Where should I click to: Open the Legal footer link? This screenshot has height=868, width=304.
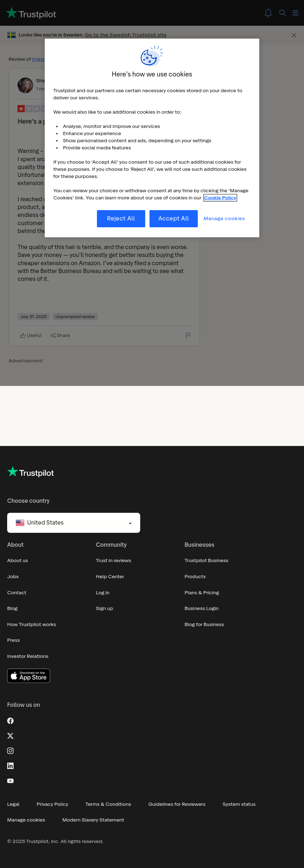(13, 804)
